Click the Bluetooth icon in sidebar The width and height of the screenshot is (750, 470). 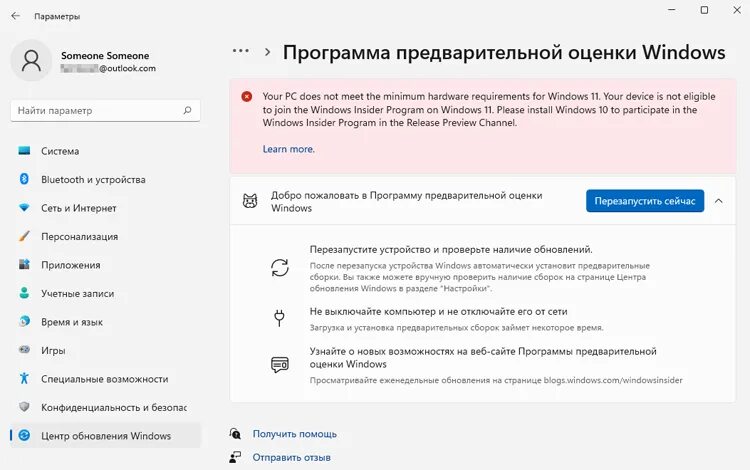click(x=24, y=179)
